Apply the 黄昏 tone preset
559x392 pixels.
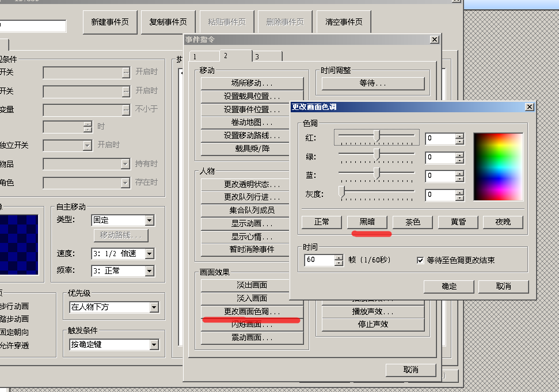tap(458, 222)
